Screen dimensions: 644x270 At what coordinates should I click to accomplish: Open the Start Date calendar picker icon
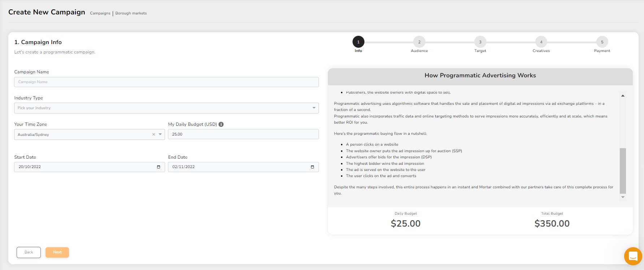159,167
